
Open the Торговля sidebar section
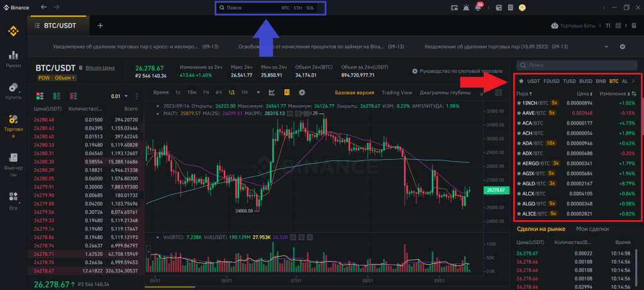pyautogui.click(x=14, y=126)
